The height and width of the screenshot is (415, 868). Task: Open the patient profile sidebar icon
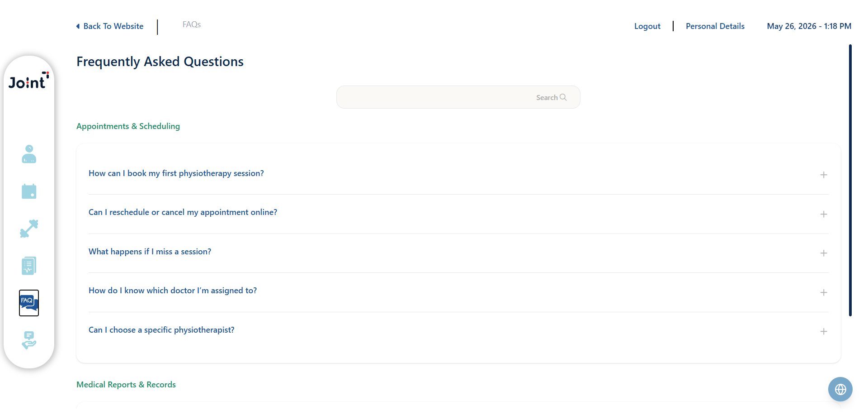29,154
